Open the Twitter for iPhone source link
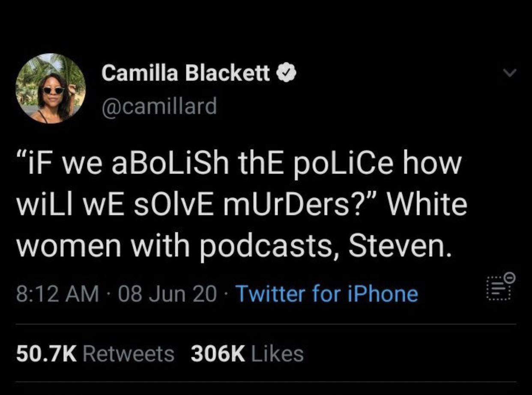Viewport: 532px width, 395px height. tap(327, 293)
